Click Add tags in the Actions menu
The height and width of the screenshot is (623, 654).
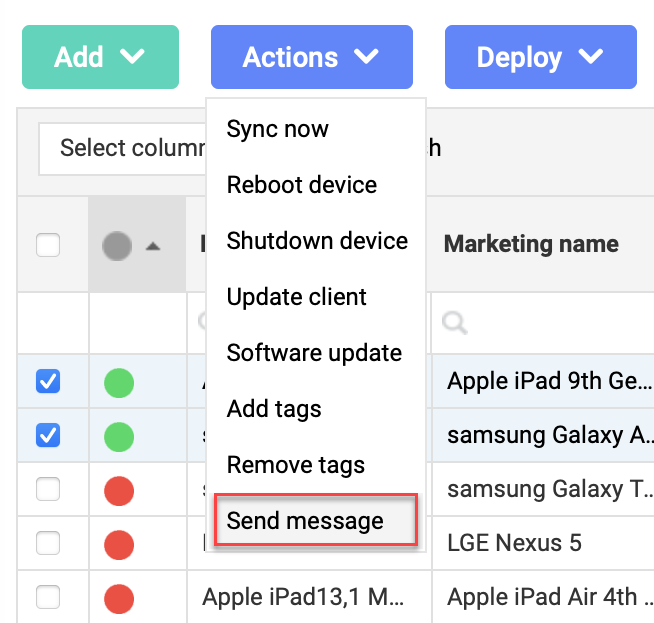274,409
